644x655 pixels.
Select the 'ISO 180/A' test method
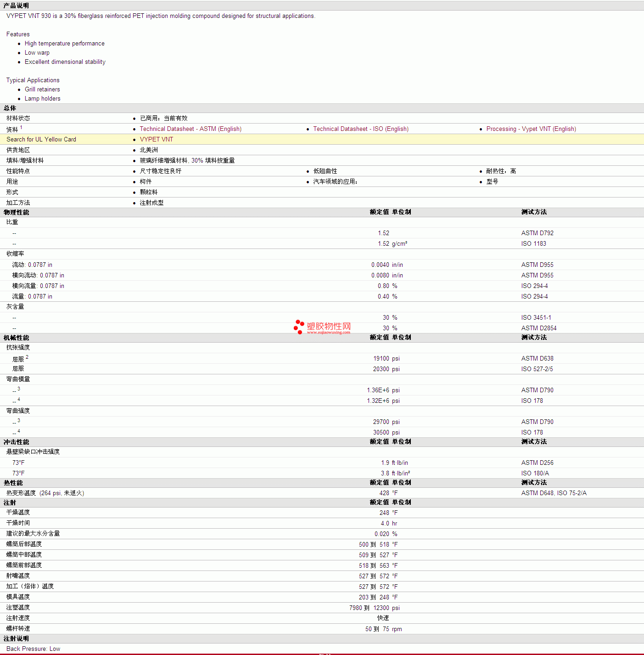click(535, 474)
